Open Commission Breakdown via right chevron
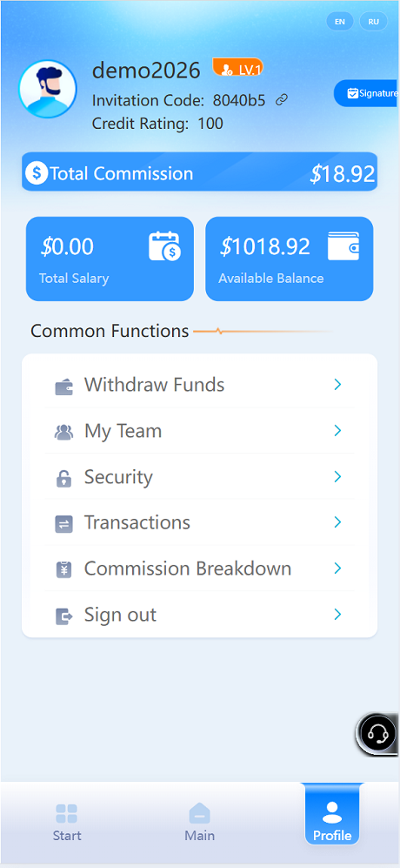 click(x=337, y=569)
